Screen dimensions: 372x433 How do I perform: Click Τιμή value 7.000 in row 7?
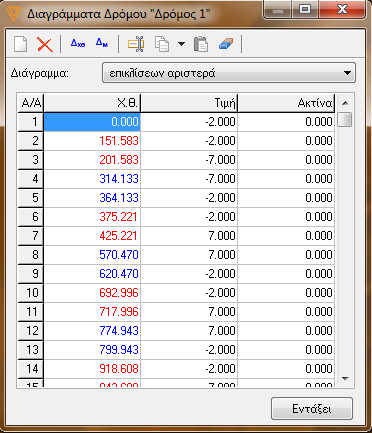tap(189, 236)
